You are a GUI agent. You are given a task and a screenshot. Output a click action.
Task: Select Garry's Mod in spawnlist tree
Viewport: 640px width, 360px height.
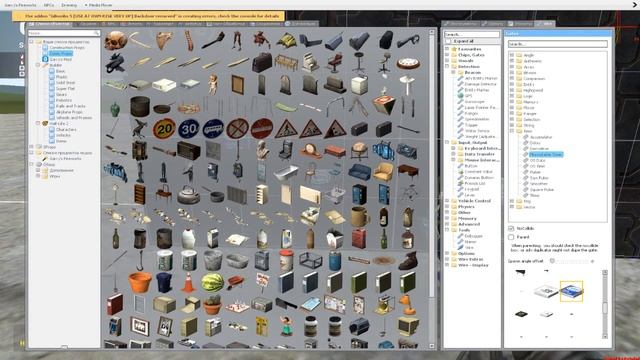(61, 59)
